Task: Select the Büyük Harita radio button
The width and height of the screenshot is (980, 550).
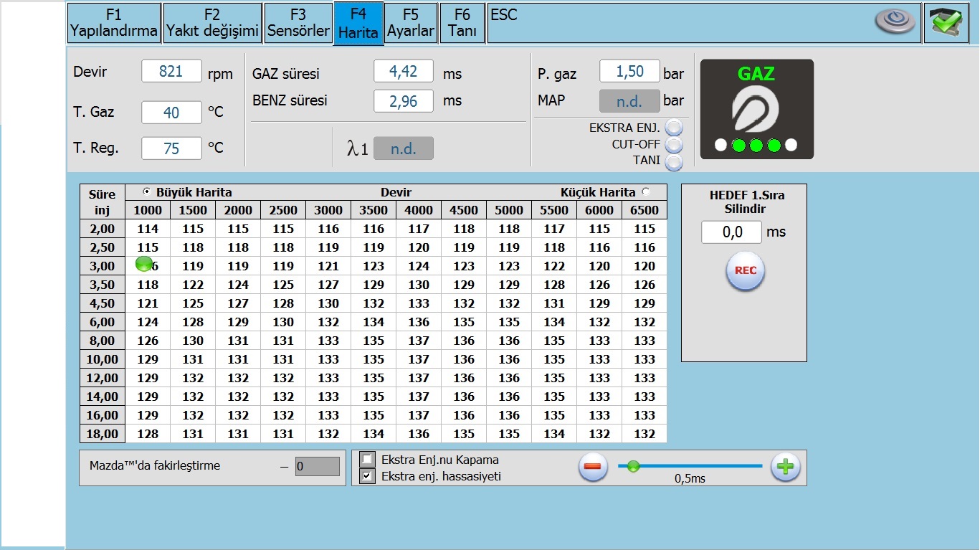Action: [147, 191]
